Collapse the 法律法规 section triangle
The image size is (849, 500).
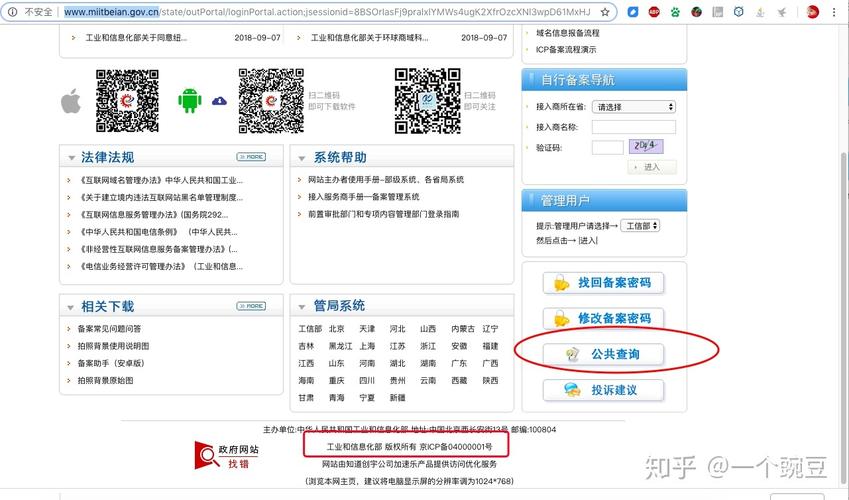pyautogui.click(x=71, y=158)
